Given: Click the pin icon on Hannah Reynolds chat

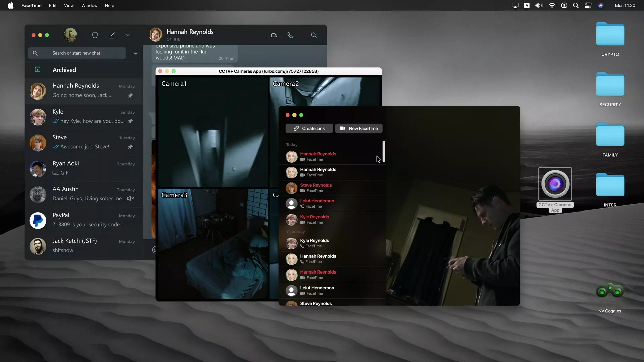Looking at the screenshot, I should 130,95.
